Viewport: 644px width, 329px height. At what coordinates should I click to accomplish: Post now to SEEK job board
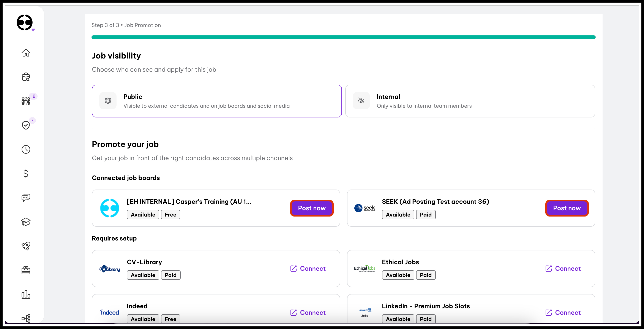(567, 208)
